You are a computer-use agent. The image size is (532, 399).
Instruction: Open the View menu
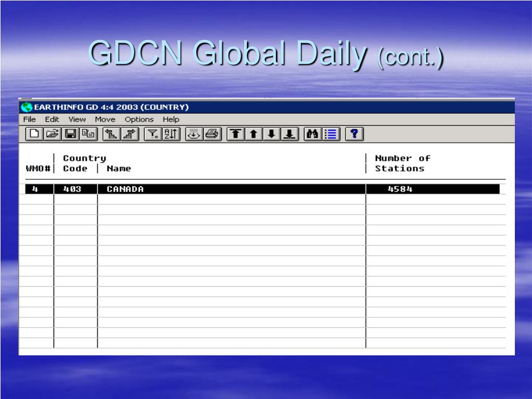click(x=77, y=119)
